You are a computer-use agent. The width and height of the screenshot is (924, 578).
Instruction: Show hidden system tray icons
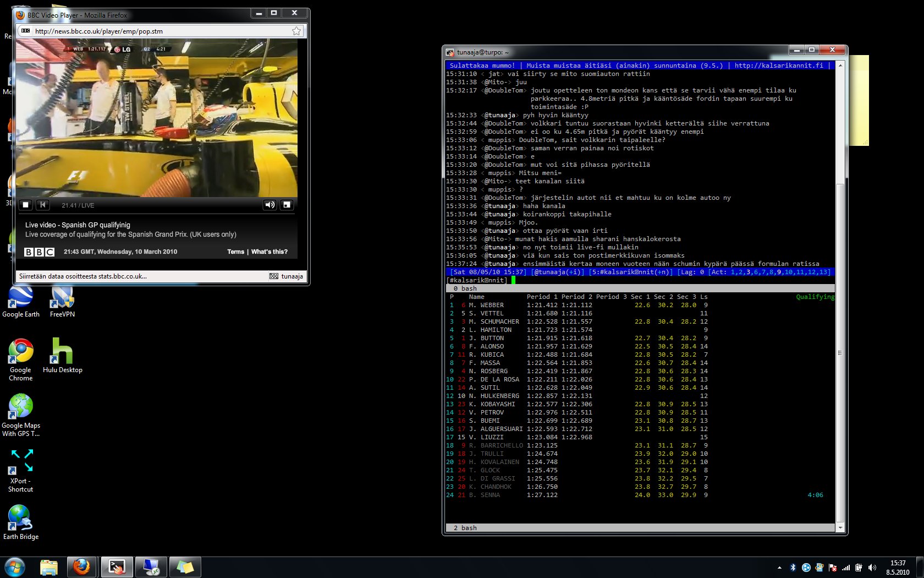click(x=779, y=568)
